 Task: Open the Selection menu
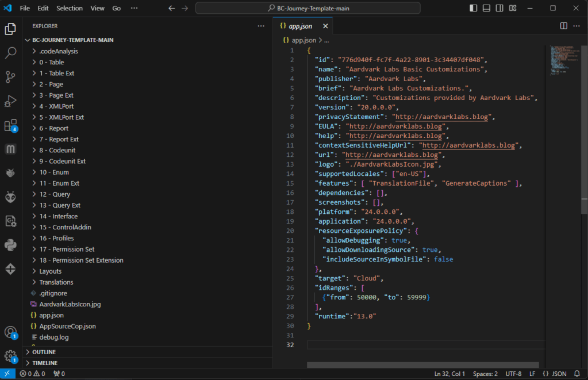[x=70, y=9]
